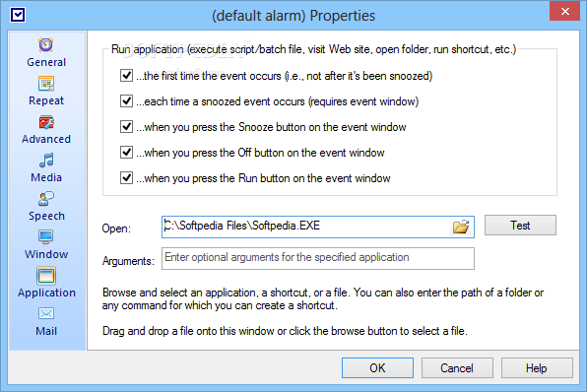
Task: Uncheck run when pressing Off button
Action: tap(126, 152)
